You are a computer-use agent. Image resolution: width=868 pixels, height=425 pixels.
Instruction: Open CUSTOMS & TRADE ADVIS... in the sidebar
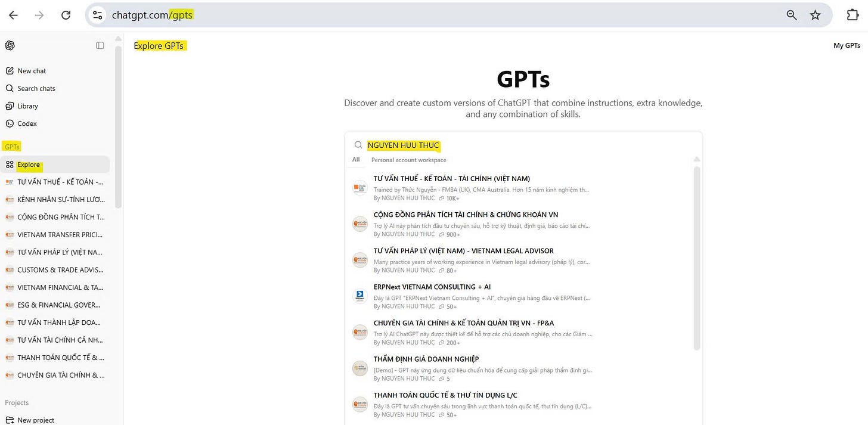(x=56, y=270)
